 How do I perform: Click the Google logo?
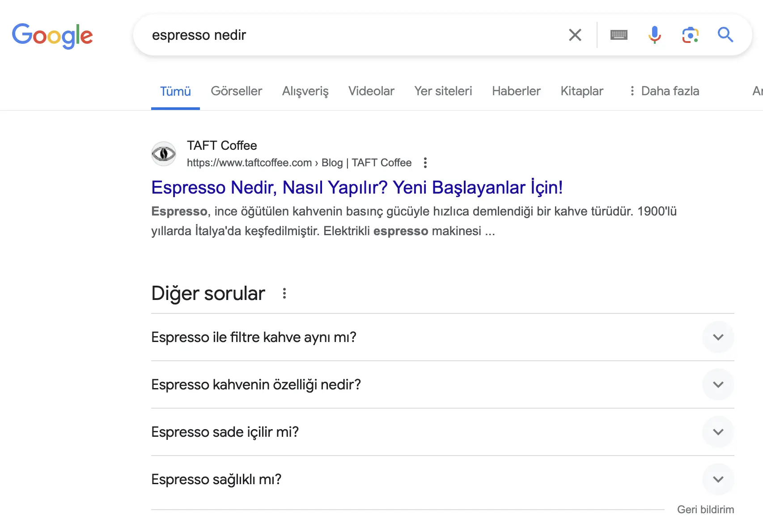pos(52,35)
